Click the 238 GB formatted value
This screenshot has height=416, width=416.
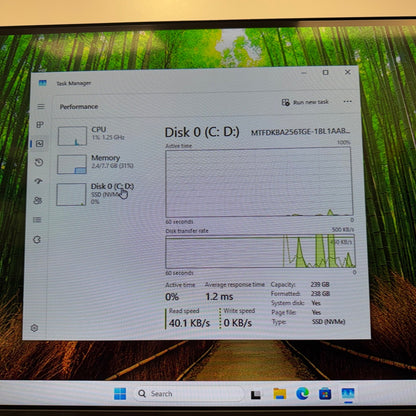(320, 294)
